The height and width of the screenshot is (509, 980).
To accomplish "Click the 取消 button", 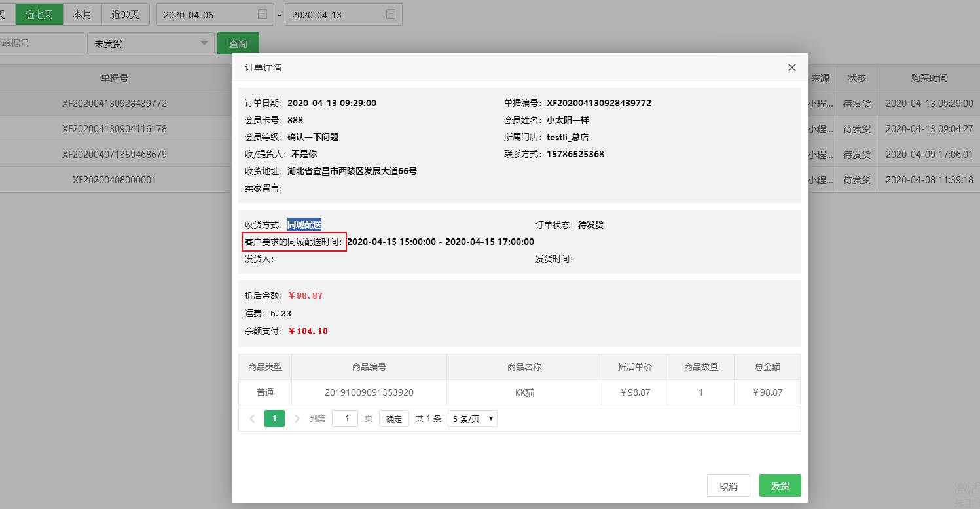I will pyautogui.click(x=728, y=486).
